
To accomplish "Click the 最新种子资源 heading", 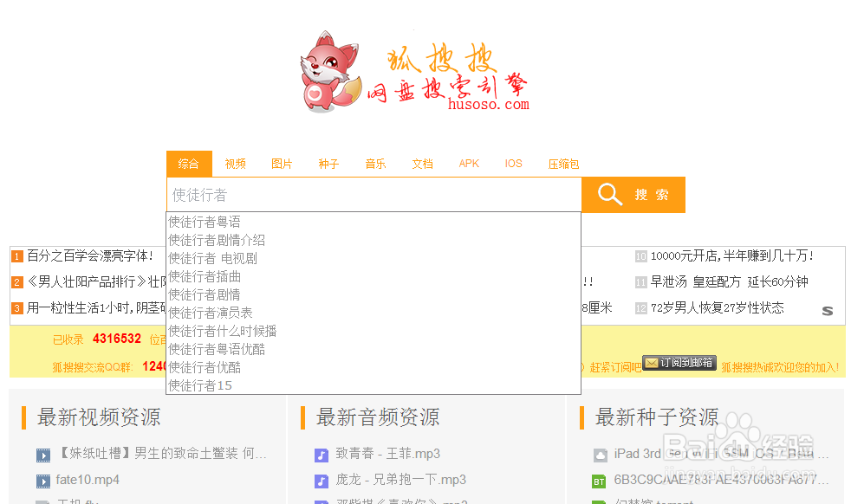I will coord(657,417).
